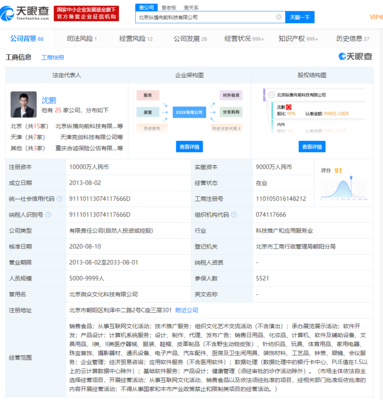Image resolution: width=383 pixels, height=400 pixels.
Task: Click 查看详情 under 股权结构图
Action: [x=312, y=147]
